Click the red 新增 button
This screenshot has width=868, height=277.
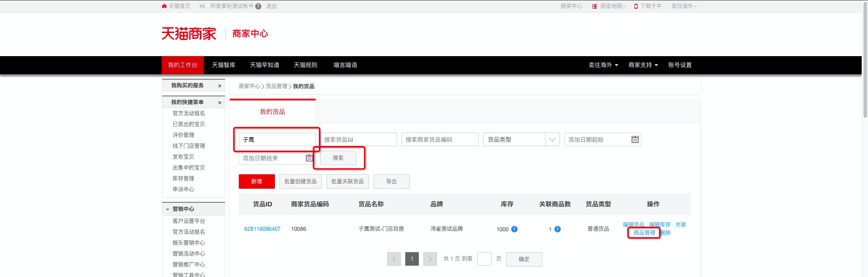pos(256,181)
